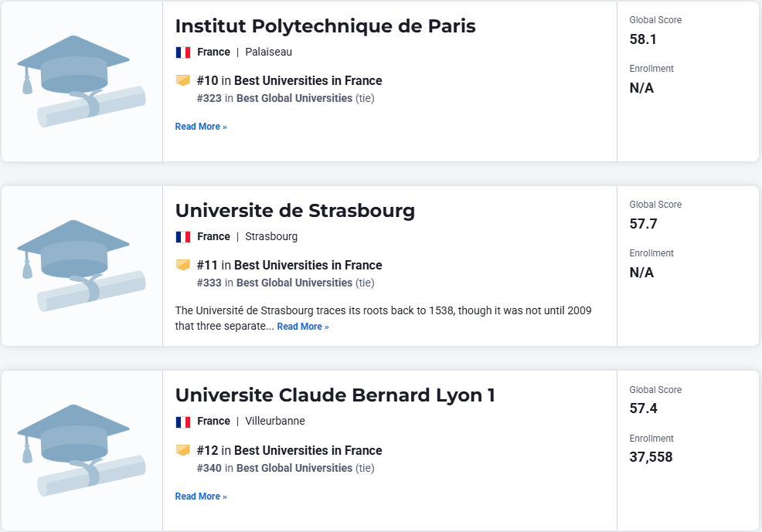The width and height of the screenshot is (762, 532).
Task: Click the 37,558 enrollment figure for Lyon 1
Action: (x=651, y=457)
